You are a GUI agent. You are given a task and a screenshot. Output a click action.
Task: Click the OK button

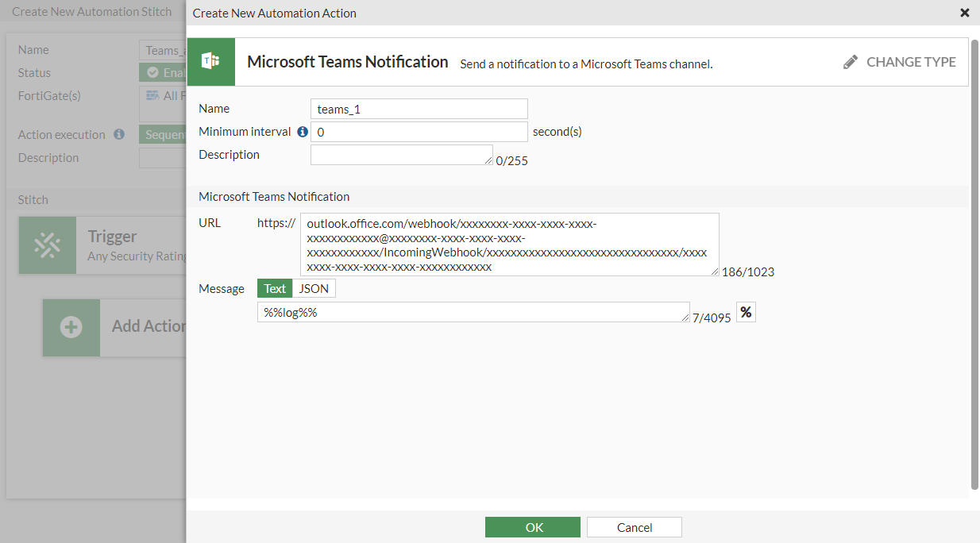(x=532, y=526)
